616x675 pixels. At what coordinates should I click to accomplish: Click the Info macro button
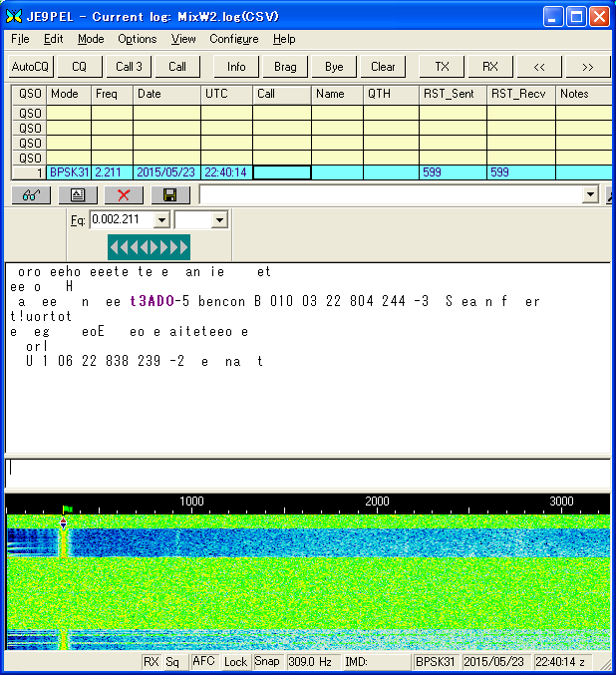click(x=236, y=67)
